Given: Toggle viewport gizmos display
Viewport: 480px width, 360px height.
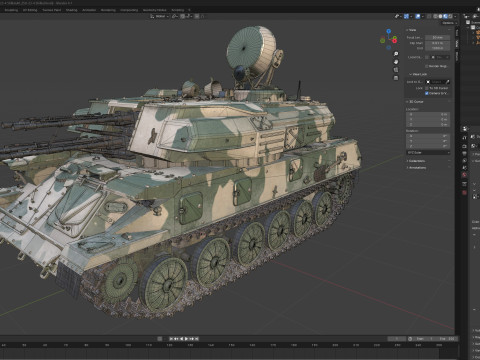Looking at the screenshot, I should point(406,16).
